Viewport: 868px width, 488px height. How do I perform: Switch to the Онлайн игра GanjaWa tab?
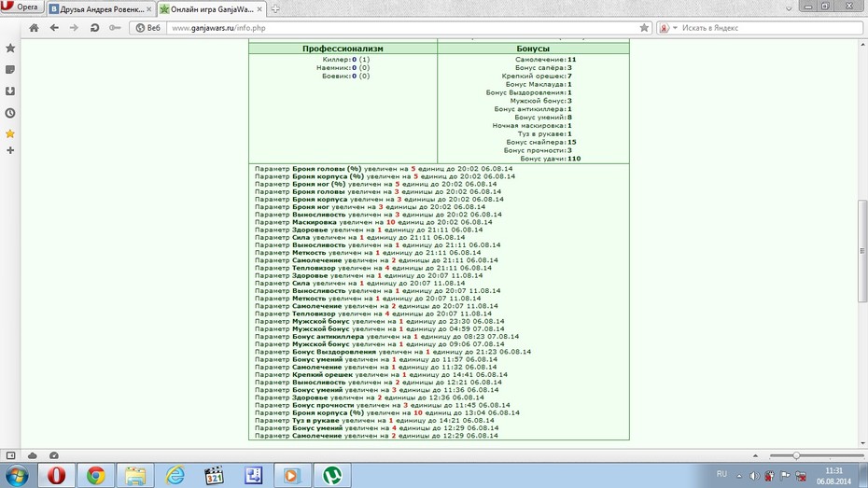point(212,8)
